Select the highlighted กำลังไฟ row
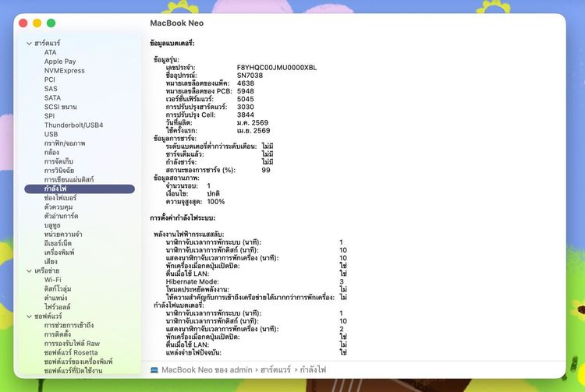 80,189
